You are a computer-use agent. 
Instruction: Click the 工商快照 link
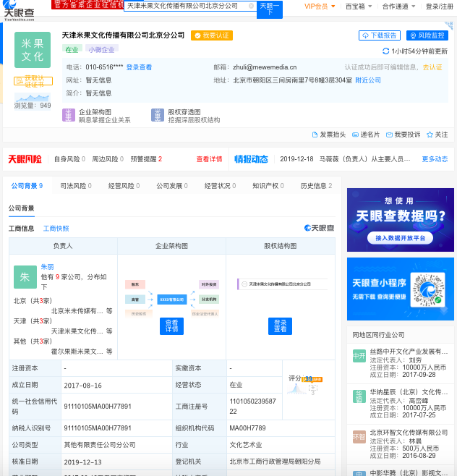click(x=56, y=229)
